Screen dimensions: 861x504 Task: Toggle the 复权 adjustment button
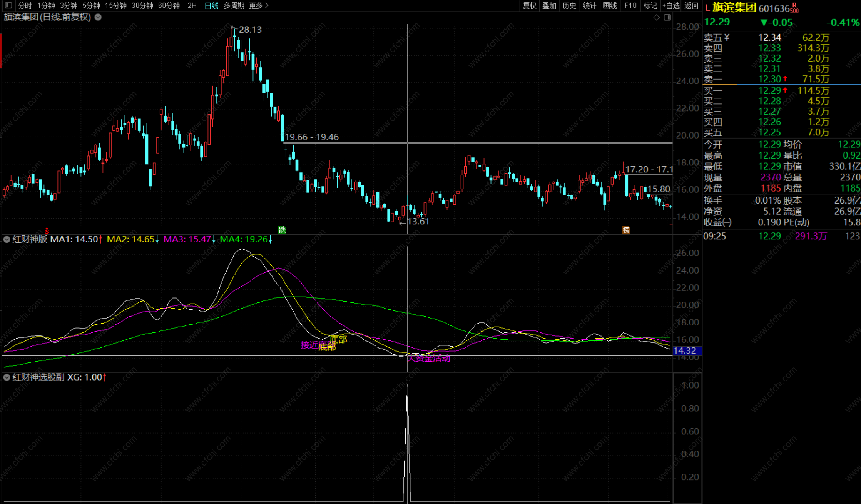point(529,5)
